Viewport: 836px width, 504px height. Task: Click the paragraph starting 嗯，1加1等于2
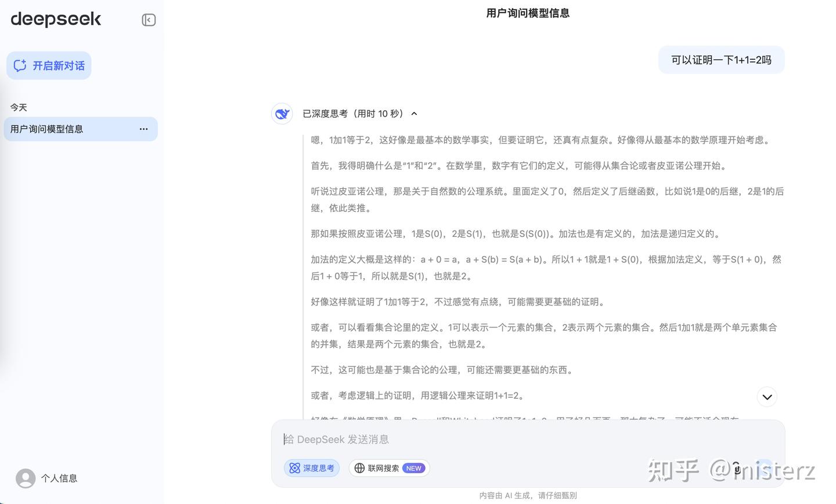542,140
